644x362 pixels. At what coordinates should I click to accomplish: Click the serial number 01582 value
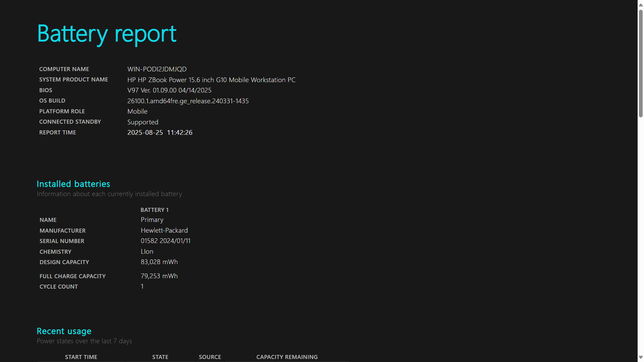click(x=165, y=241)
